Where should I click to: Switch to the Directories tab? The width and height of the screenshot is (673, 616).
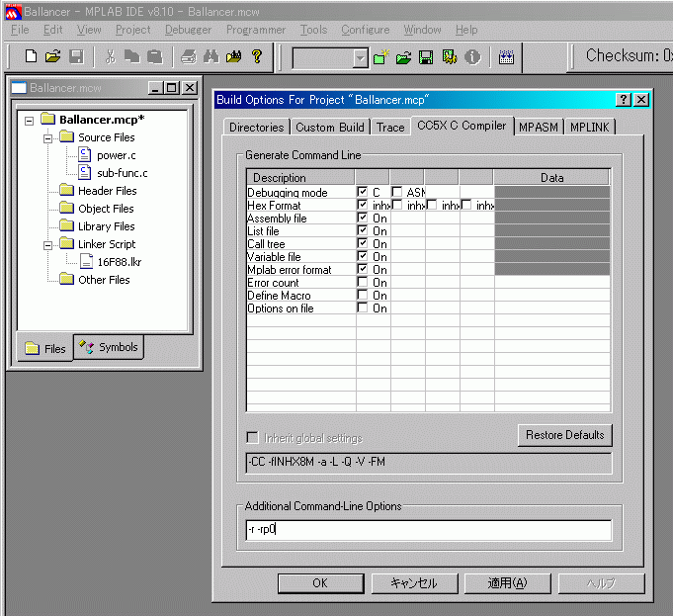click(257, 128)
